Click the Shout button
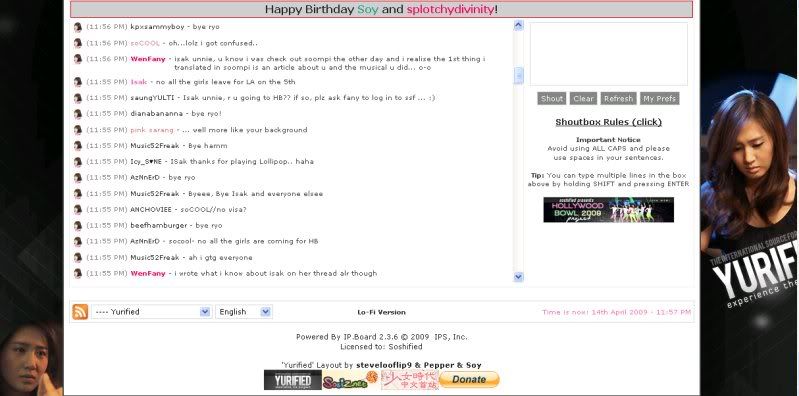The height and width of the screenshot is (396, 799). [552, 99]
